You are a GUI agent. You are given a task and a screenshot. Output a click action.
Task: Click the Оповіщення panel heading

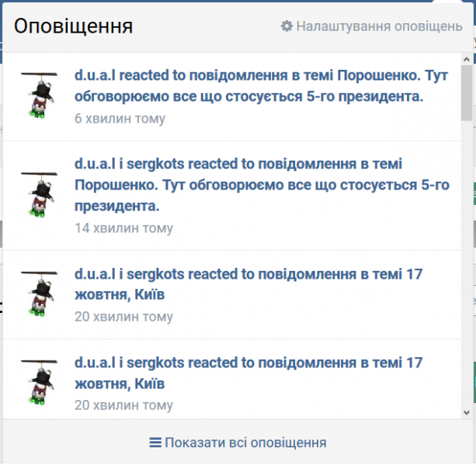(74, 26)
